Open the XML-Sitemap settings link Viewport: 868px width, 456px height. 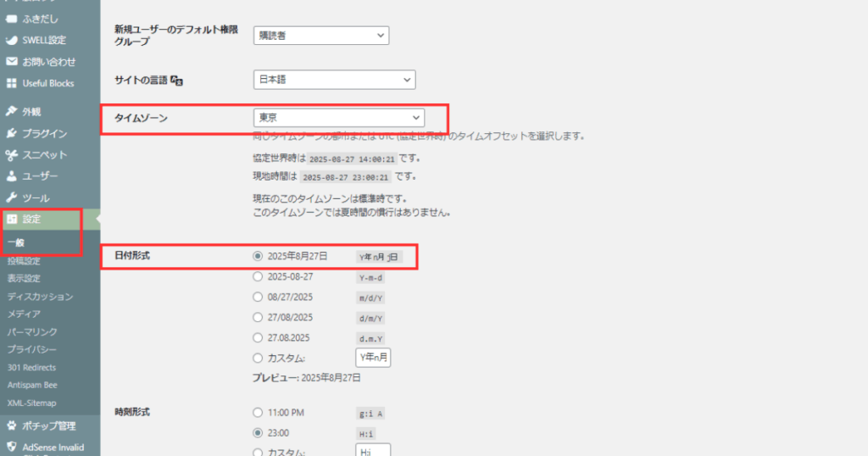32,403
